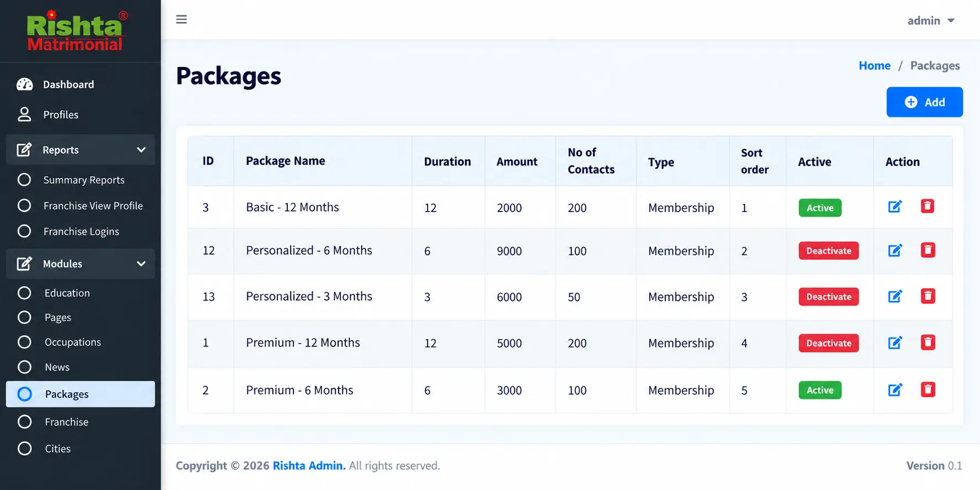
Task: Click the circle icon beside Summary Reports
Action: pyautogui.click(x=24, y=180)
